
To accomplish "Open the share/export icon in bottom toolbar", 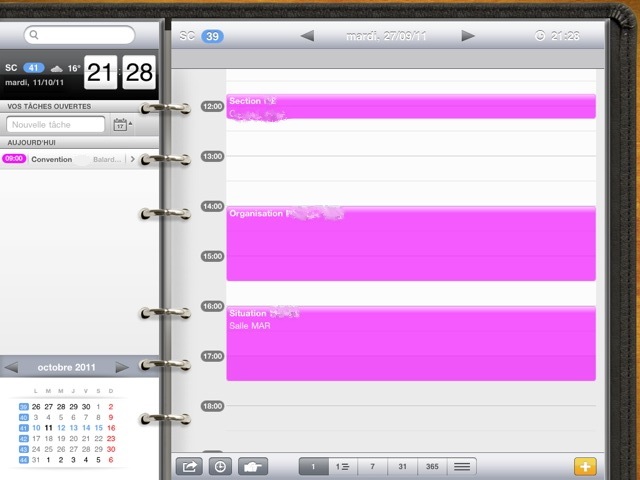I will click(x=188, y=466).
